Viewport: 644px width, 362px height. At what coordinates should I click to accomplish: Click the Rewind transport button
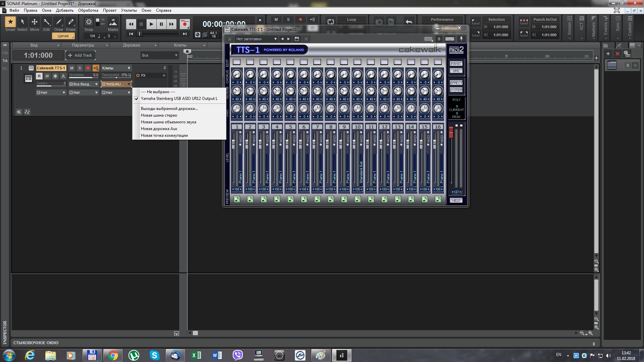pos(131,24)
